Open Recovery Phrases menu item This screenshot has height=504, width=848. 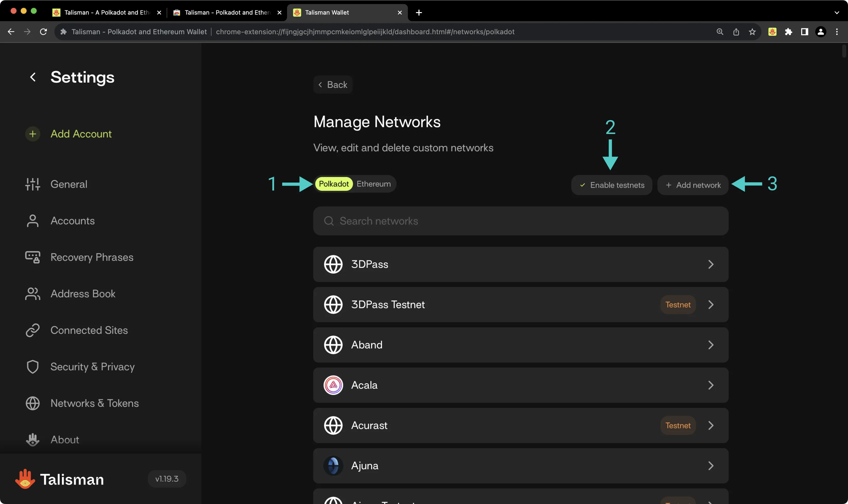92,257
